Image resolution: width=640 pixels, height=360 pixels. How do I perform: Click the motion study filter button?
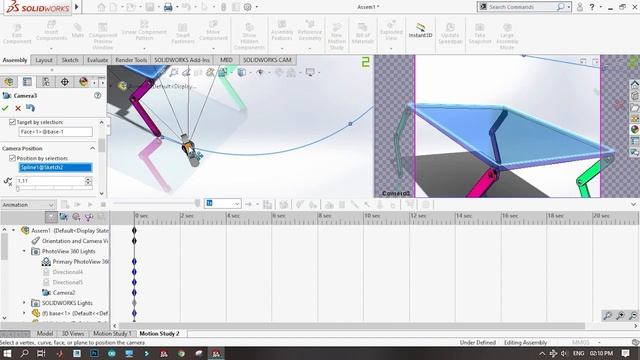(51, 217)
